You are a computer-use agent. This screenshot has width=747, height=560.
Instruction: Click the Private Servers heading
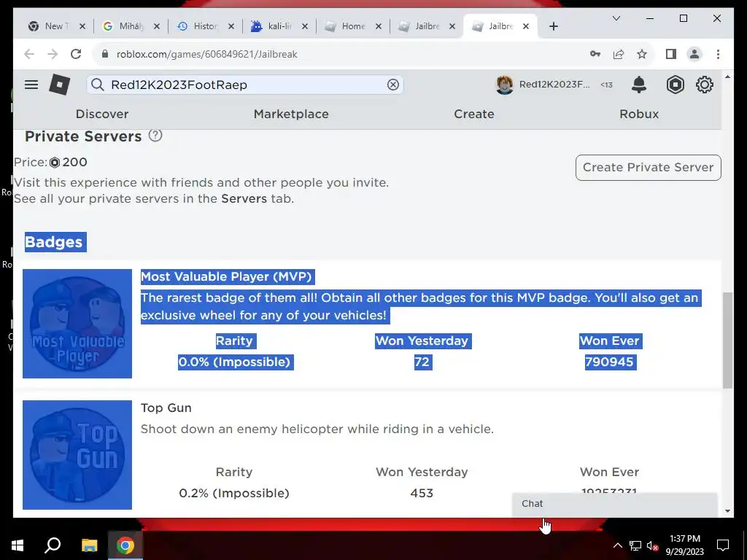[83, 136]
